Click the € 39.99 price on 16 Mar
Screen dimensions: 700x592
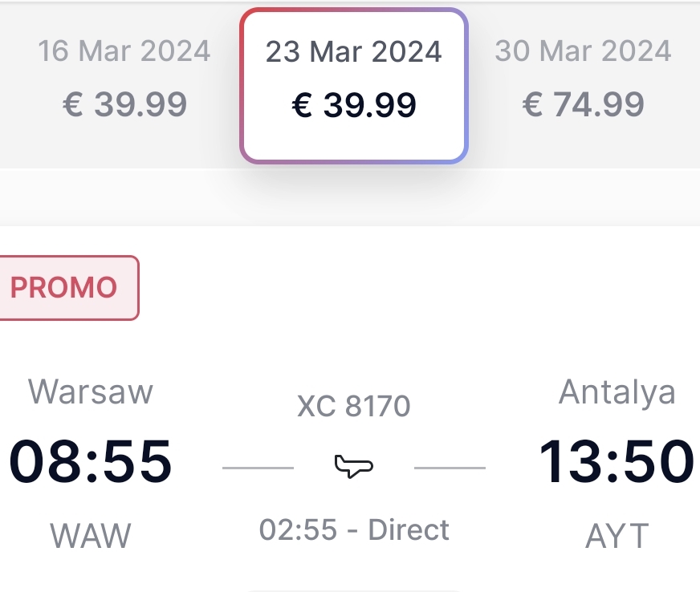tap(124, 105)
